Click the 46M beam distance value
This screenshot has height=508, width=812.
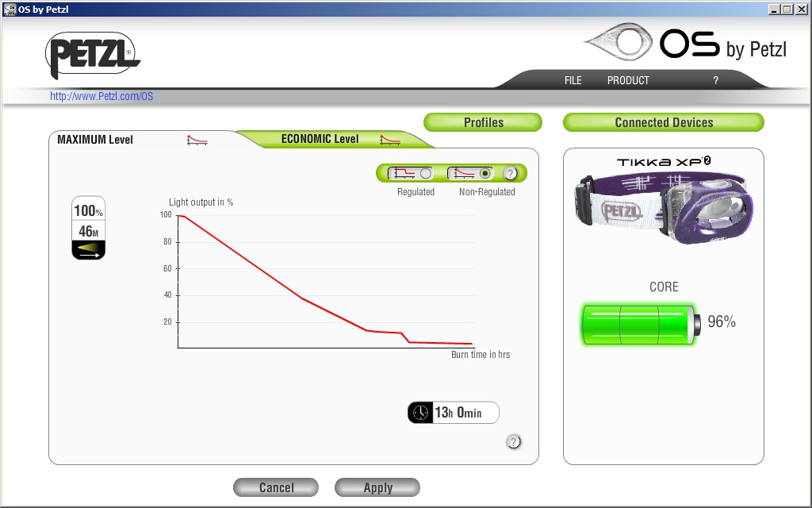tap(89, 231)
